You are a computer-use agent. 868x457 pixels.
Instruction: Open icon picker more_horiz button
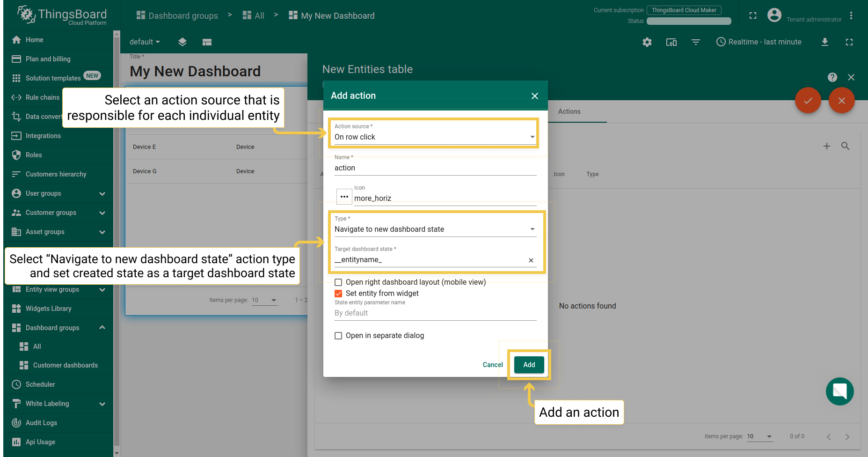point(344,196)
